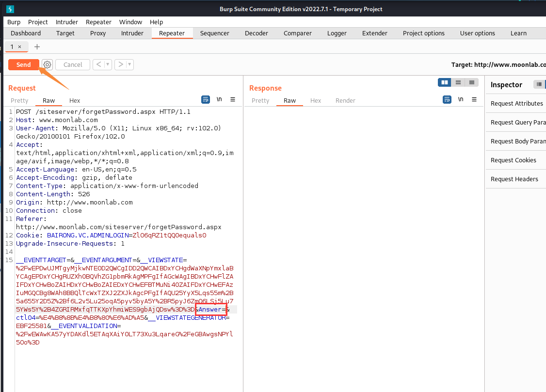Select top-bottom split layout view icon
546x392 pixels.
(x=458, y=82)
